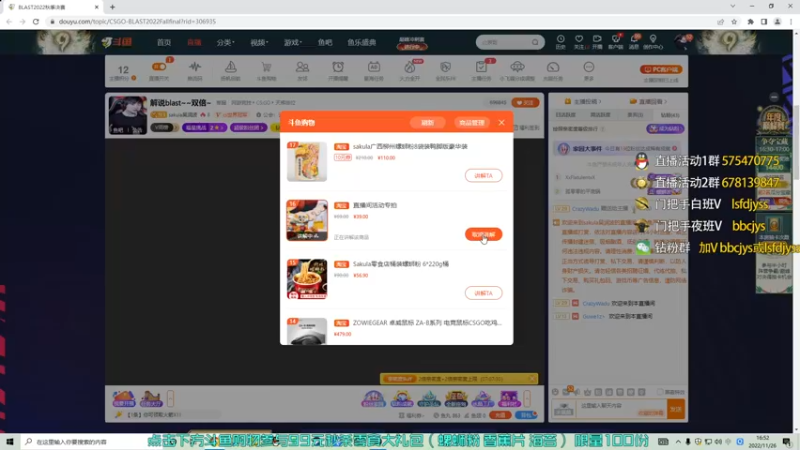Open 鱼吧 in top navigation
Image resolution: width=800 pixels, height=450 pixels.
coord(324,42)
